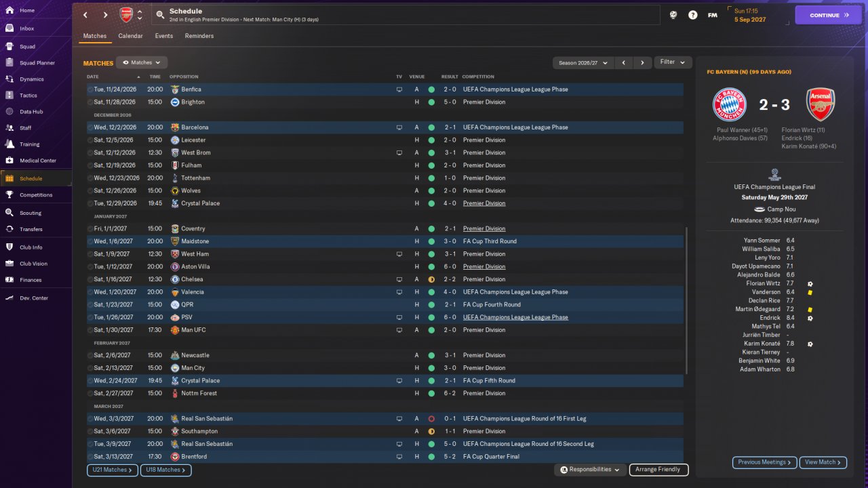The image size is (868, 488).
Task: Toggle the TV icon for Benfica match
Action: pyautogui.click(x=399, y=89)
